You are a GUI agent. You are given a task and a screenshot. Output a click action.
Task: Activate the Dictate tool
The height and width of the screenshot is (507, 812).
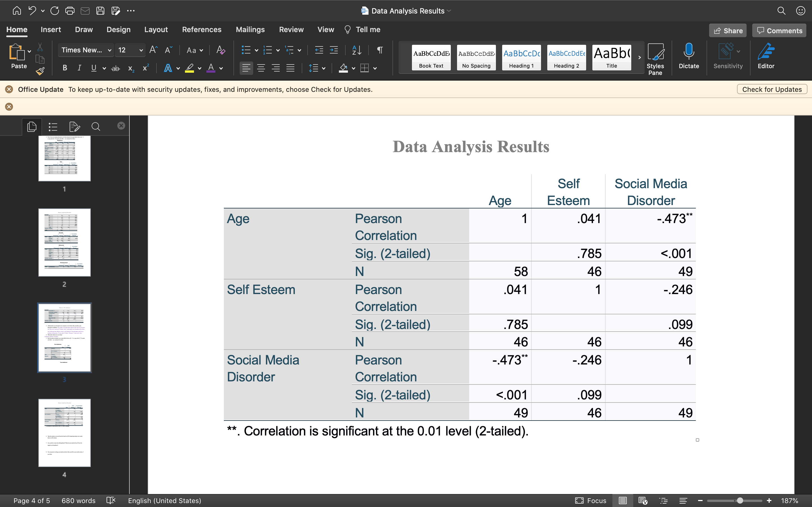point(689,55)
